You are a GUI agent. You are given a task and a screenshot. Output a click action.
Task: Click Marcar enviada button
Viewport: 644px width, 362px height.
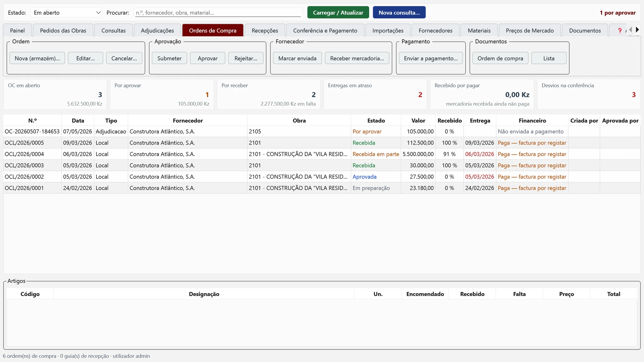[x=297, y=58]
